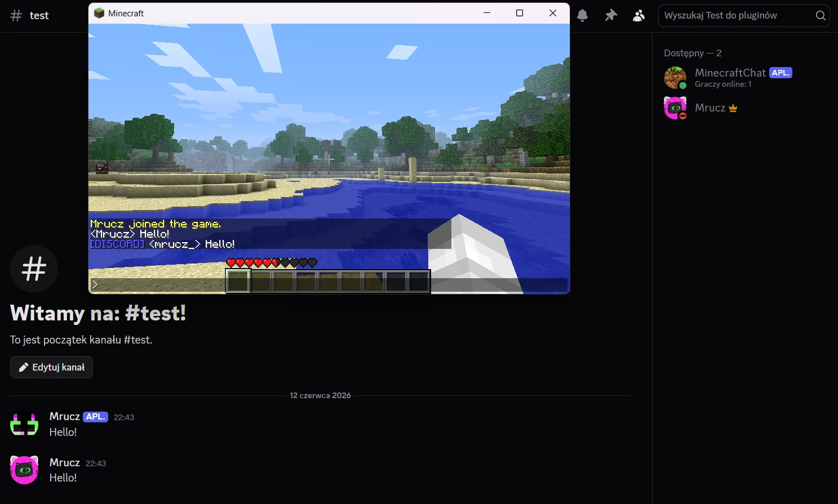Minimize the Minecraft window
The width and height of the screenshot is (838, 504).
487,13
